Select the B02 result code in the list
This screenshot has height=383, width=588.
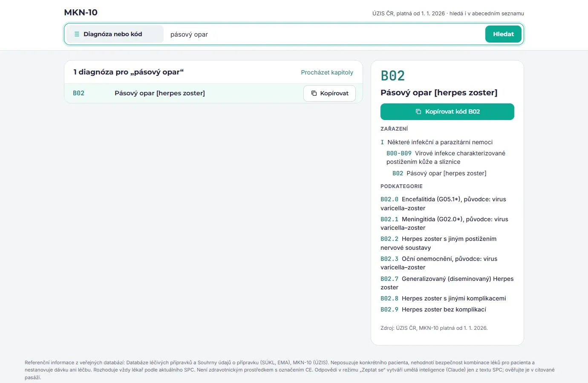[79, 93]
